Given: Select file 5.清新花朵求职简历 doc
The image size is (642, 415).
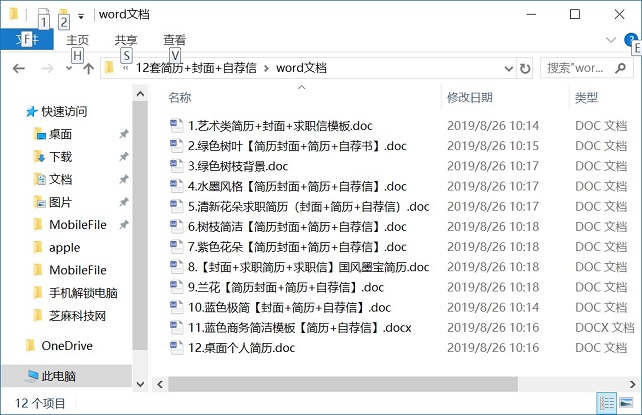Looking at the screenshot, I should point(308,207).
